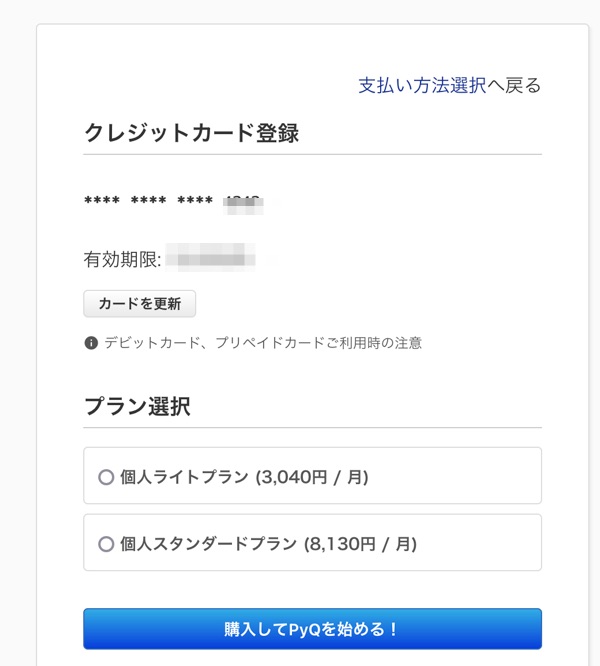
Task: Click the blurred expiry date value
Action: coord(210,259)
